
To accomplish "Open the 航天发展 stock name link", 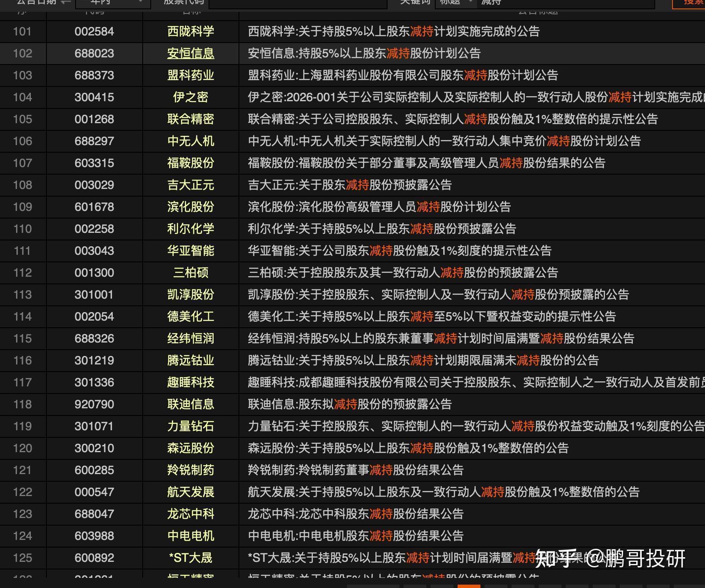I will [191, 492].
